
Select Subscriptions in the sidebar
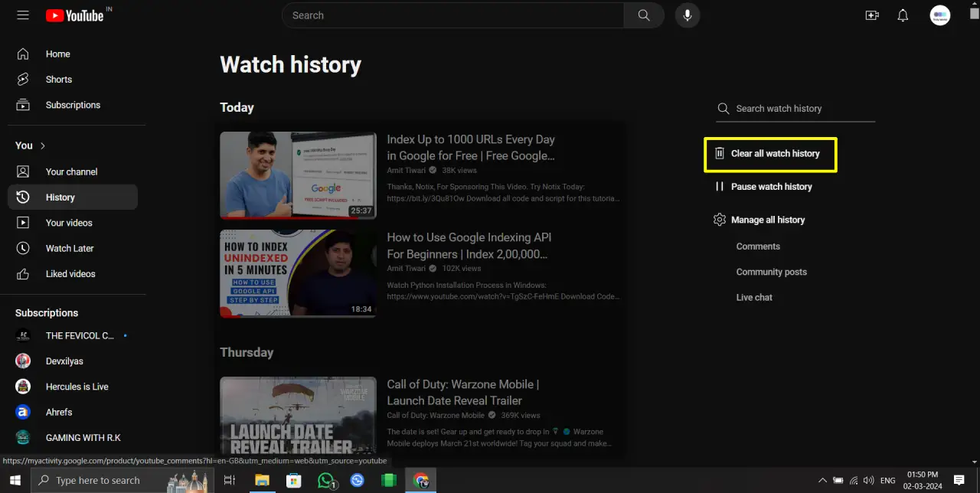73,105
